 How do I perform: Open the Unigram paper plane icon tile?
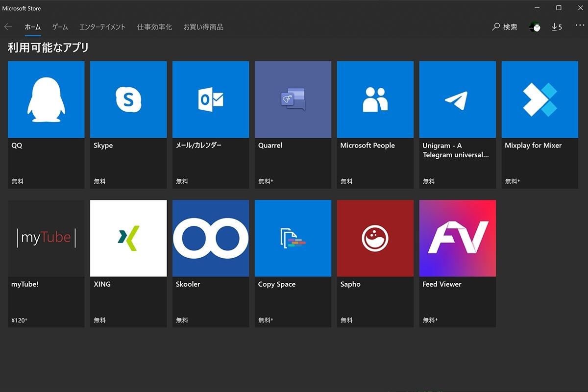point(458,99)
